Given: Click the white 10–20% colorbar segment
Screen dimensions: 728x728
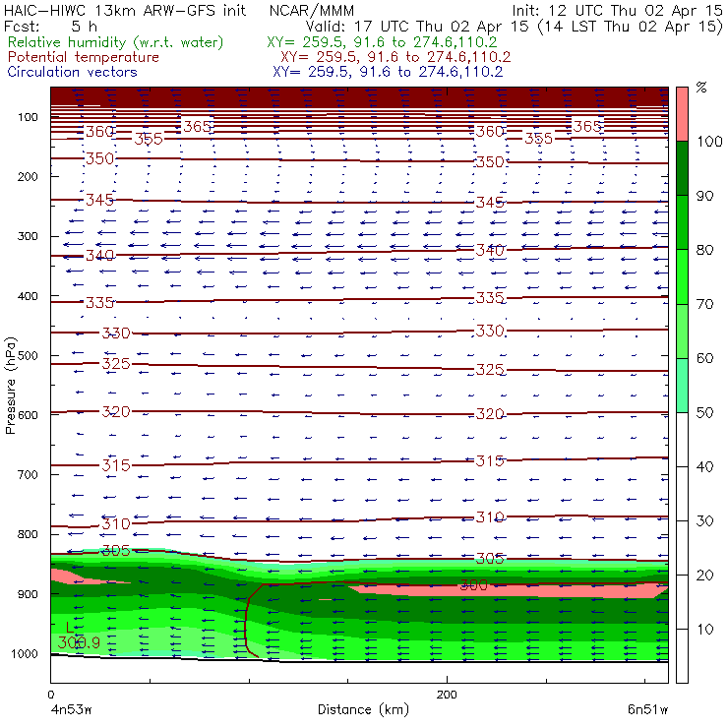Looking at the screenshot, I should (x=682, y=602).
